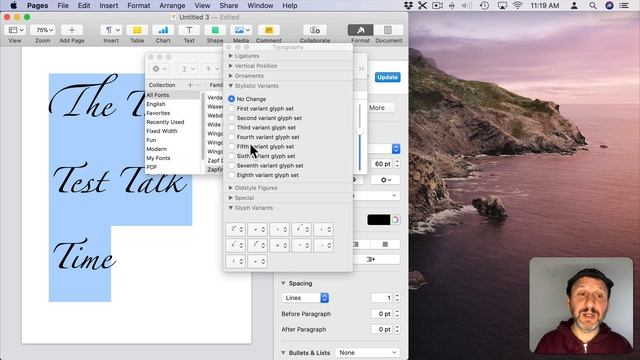Select Recently Used collection
The height and width of the screenshot is (360, 640).
165,122
